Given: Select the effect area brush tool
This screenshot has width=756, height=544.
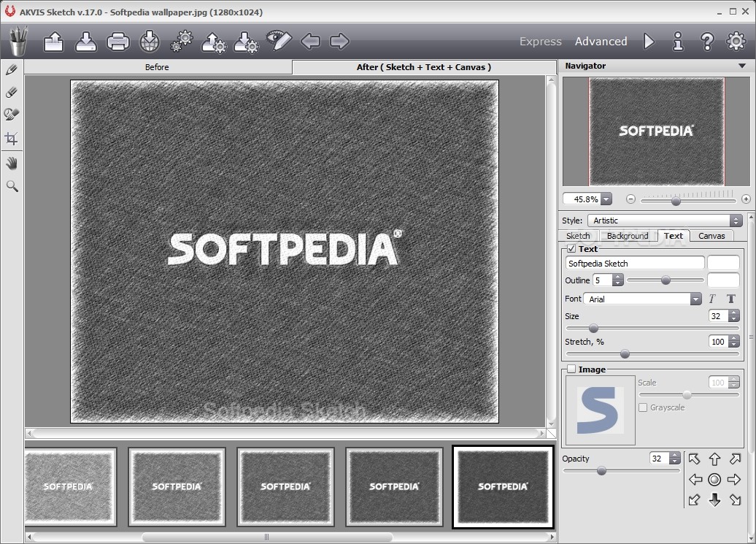Looking at the screenshot, I should (12, 115).
